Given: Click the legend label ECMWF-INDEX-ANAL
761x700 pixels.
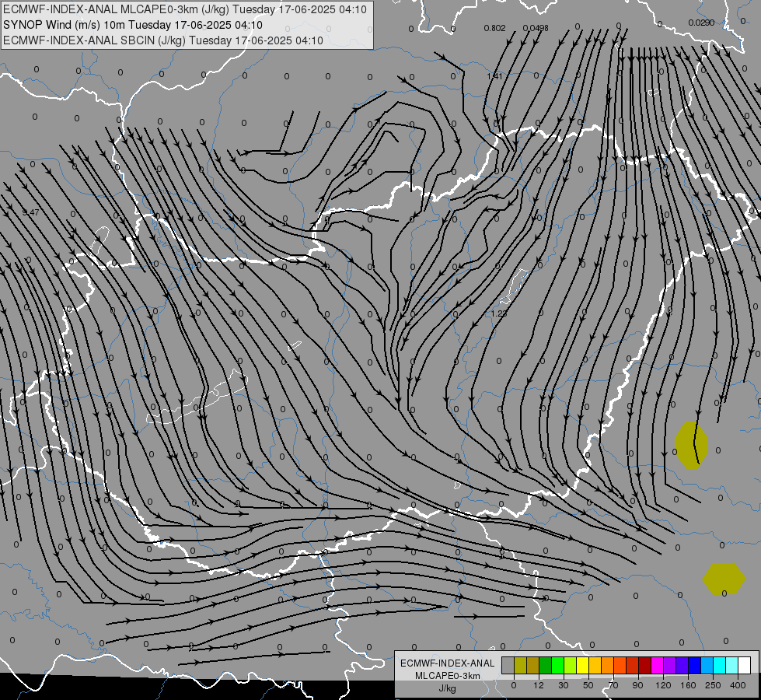Looking at the screenshot, I should [x=448, y=663].
